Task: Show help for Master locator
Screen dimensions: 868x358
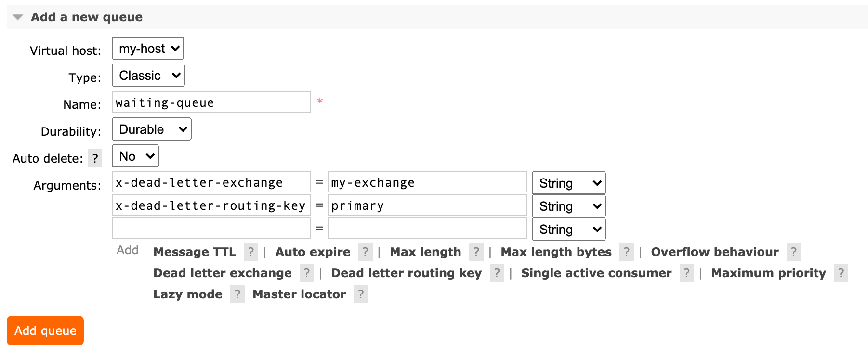Action: click(360, 294)
